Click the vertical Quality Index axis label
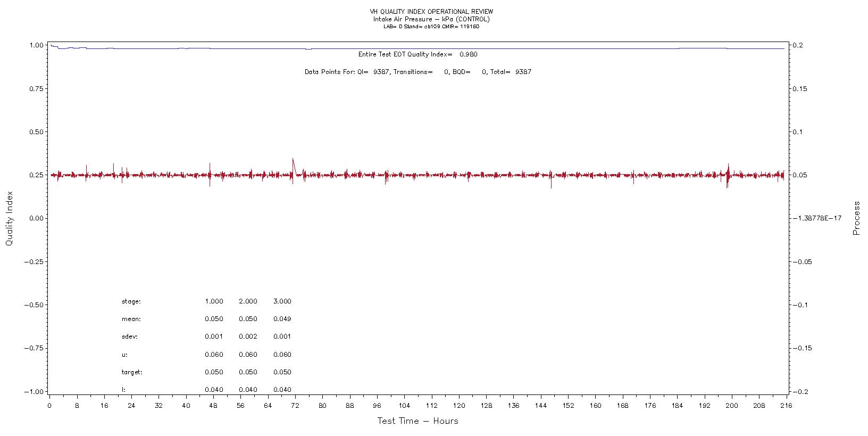This screenshot has height=436, width=868. pos(9,219)
